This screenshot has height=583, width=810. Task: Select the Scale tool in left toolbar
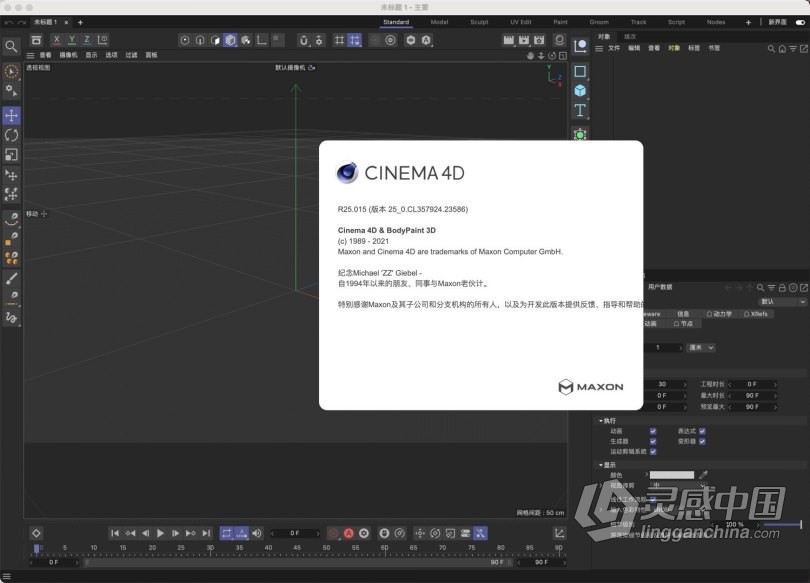coord(11,155)
